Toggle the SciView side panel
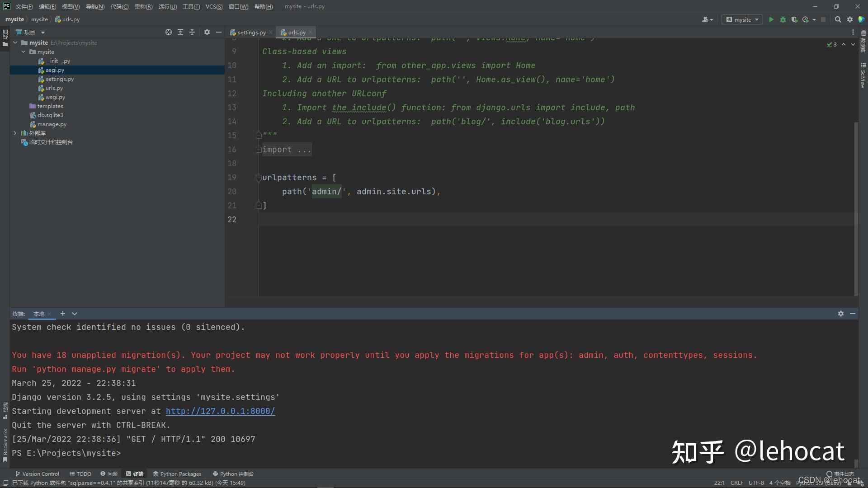 pos(863,75)
